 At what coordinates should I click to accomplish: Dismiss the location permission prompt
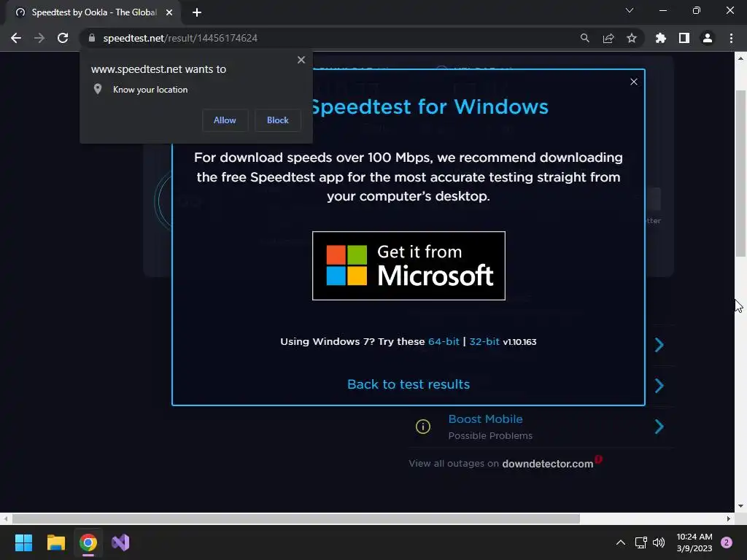301,60
